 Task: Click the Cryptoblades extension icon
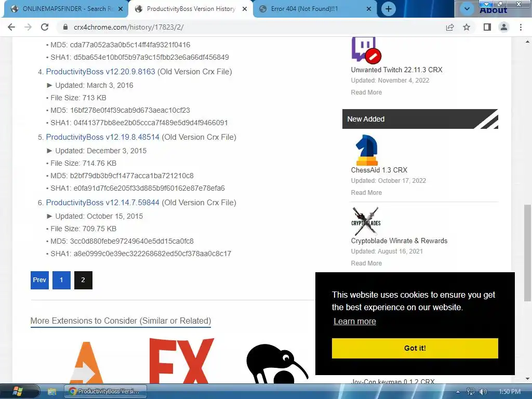(366, 221)
